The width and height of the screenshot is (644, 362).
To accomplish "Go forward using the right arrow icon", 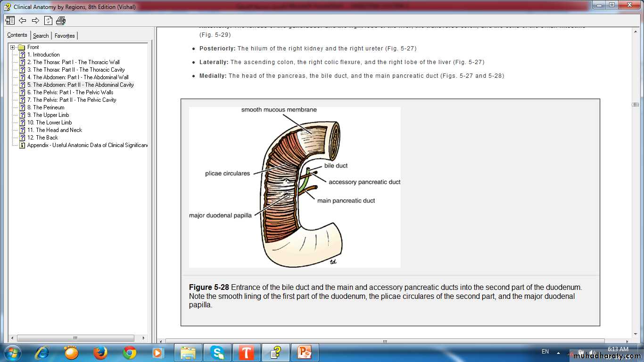I will pyautogui.click(x=35, y=20).
